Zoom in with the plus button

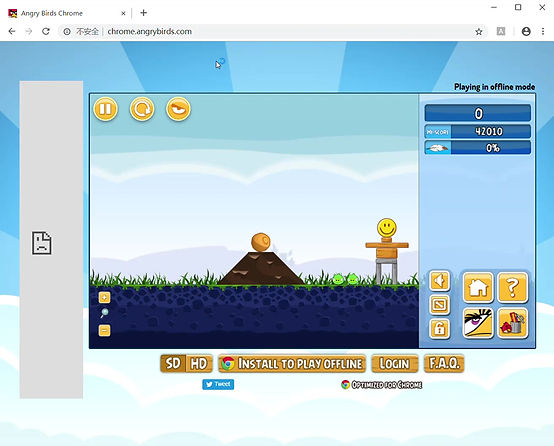104,297
